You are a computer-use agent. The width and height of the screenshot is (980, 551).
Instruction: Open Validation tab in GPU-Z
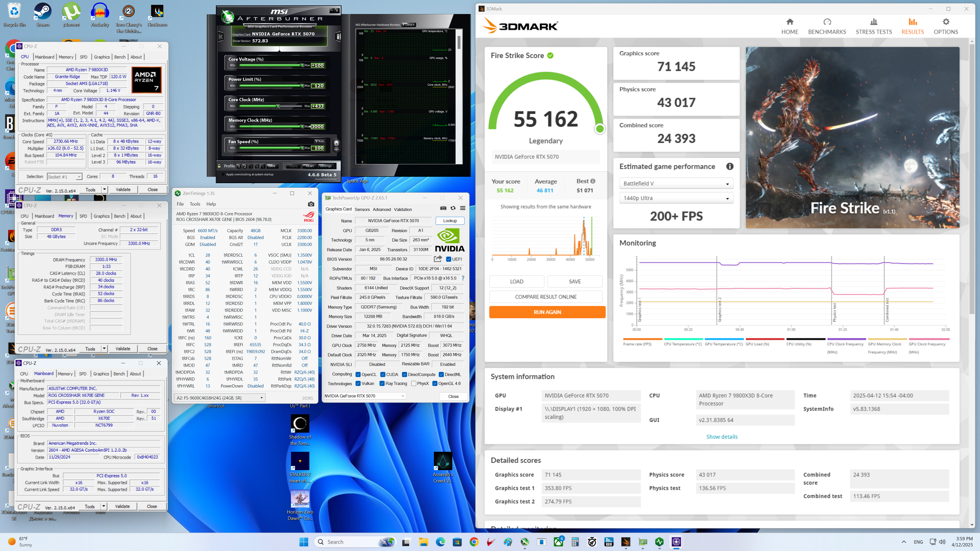point(402,209)
